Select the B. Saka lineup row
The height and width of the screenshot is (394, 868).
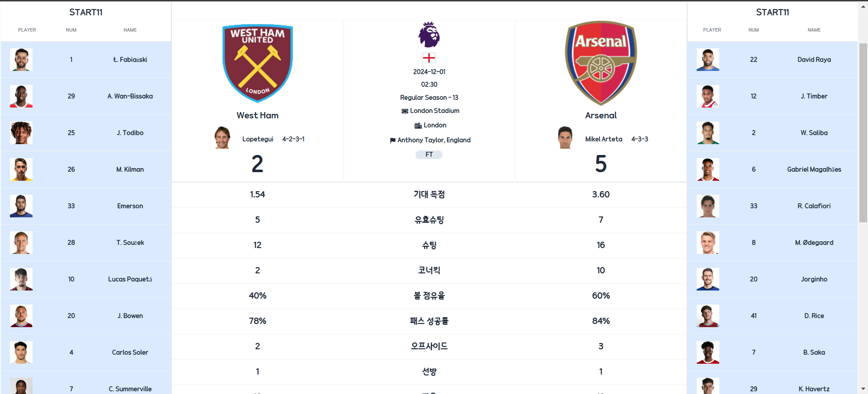pos(772,352)
